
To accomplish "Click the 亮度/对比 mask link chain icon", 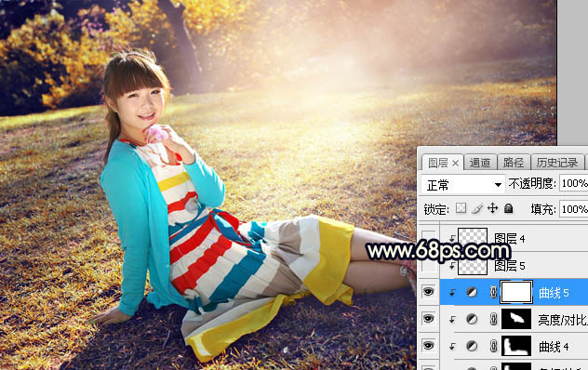I will click(x=493, y=319).
